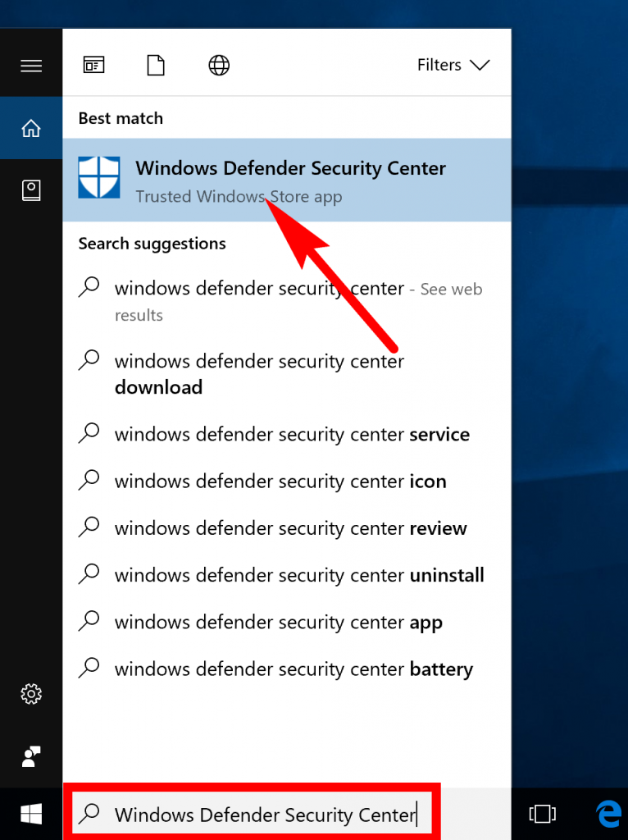Choose the 'service' search suggestion
Image resolution: width=628 pixels, height=840 pixels.
287,434
